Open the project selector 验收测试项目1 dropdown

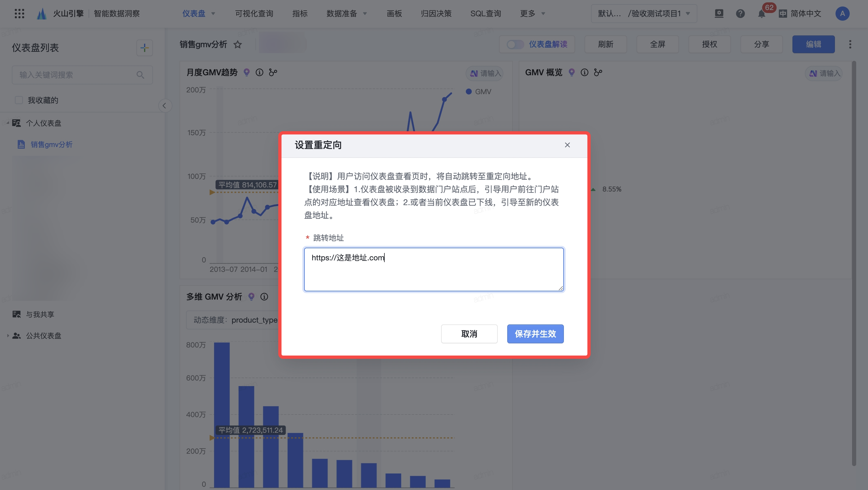(x=644, y=14)
